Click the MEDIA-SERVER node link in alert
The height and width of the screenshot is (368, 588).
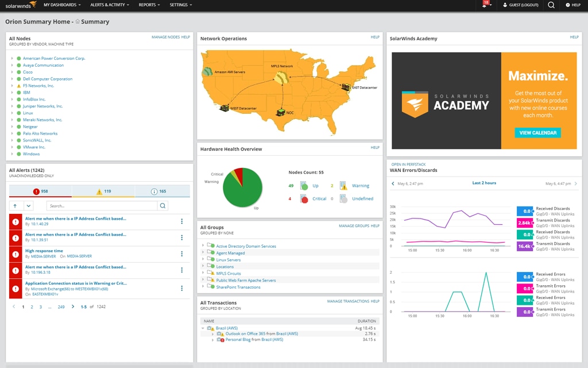coord(43,256)
